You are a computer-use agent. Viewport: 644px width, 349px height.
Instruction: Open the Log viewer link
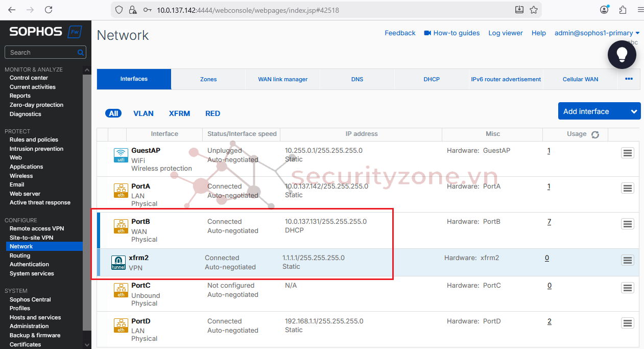coord(505,33)
